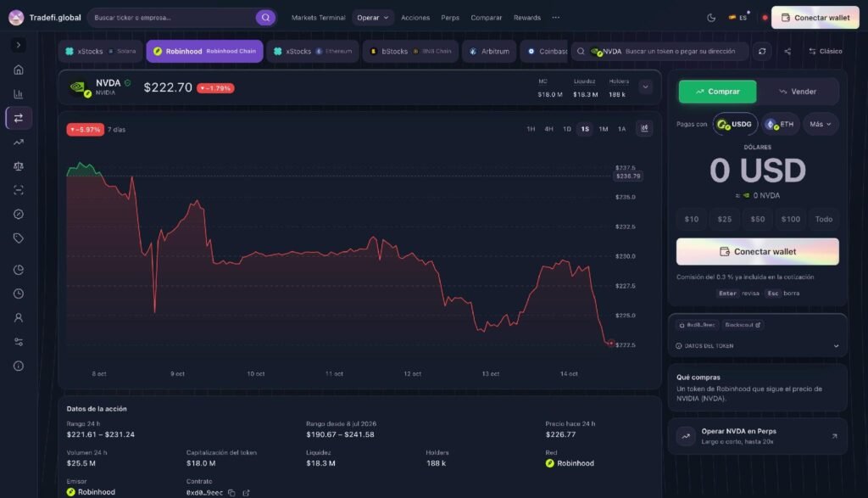This screenshot has height=498, width=868.
Task: Open the Perps menu item
Action: pyautogui.click(x=450, y=18)
